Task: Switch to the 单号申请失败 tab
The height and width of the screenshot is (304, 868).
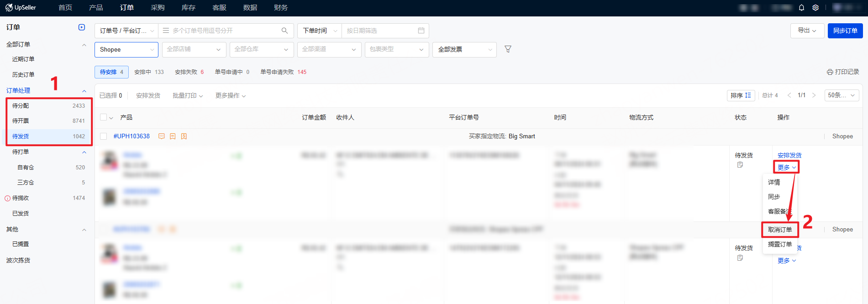Action: pyautogui.click(x=283, y=72)
